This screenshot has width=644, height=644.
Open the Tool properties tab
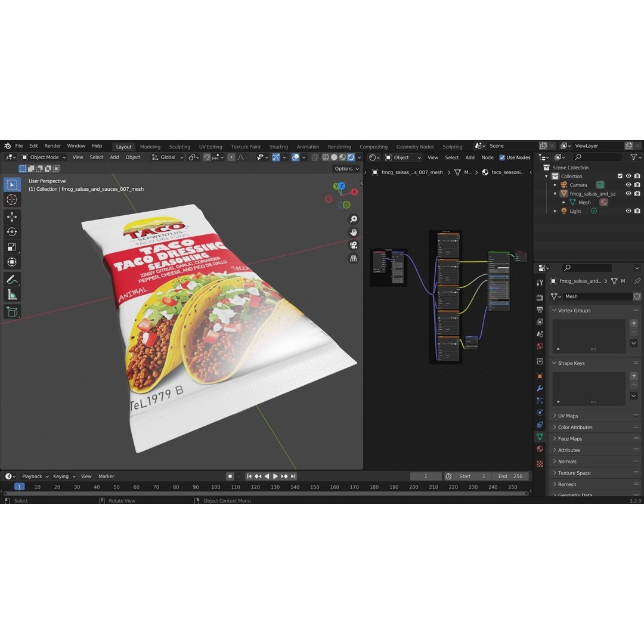click(540, 283)
